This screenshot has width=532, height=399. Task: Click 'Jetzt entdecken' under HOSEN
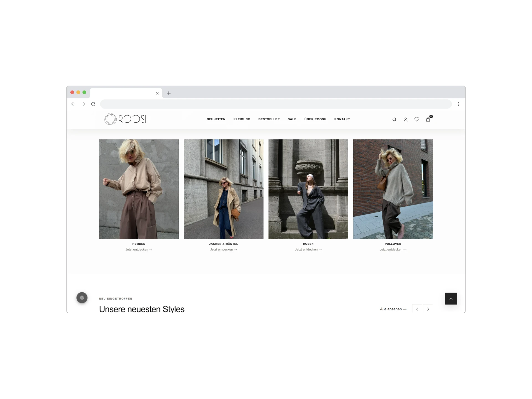(308, 249)
